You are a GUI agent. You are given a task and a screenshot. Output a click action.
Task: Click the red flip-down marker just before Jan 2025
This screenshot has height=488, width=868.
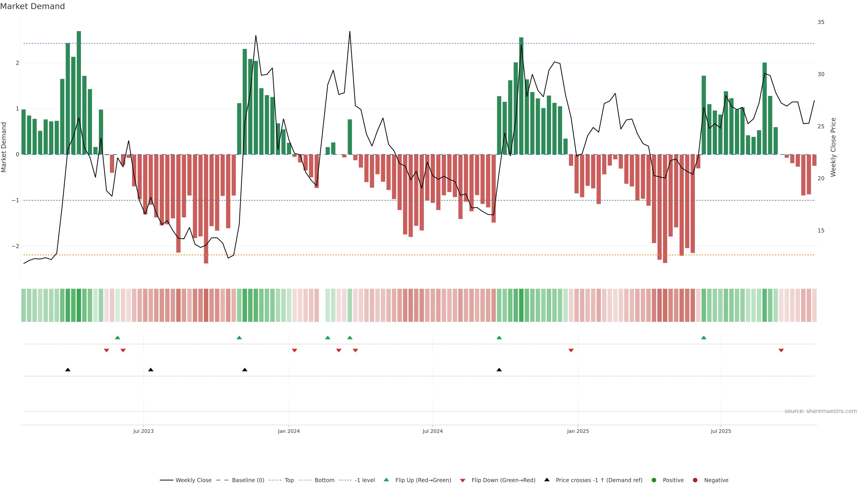pyautogui.click(x=571, y=351)
